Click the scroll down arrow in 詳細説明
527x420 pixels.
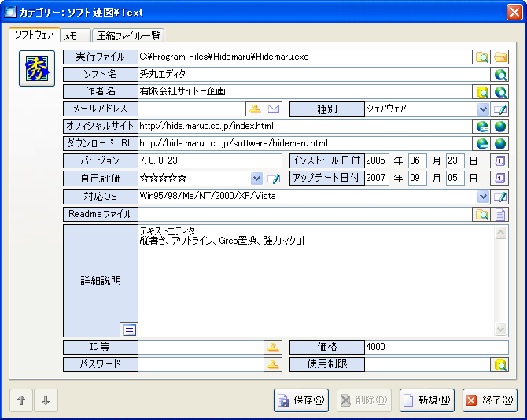500,329
